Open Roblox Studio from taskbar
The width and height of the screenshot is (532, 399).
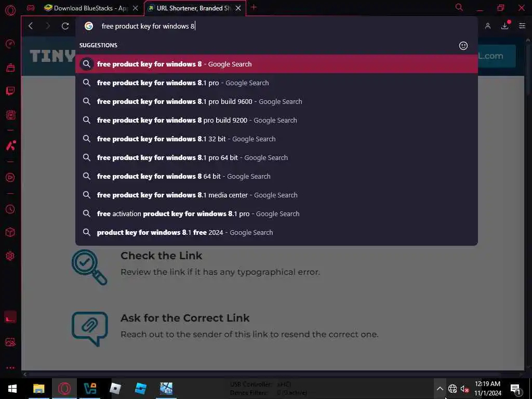point(140,389)
